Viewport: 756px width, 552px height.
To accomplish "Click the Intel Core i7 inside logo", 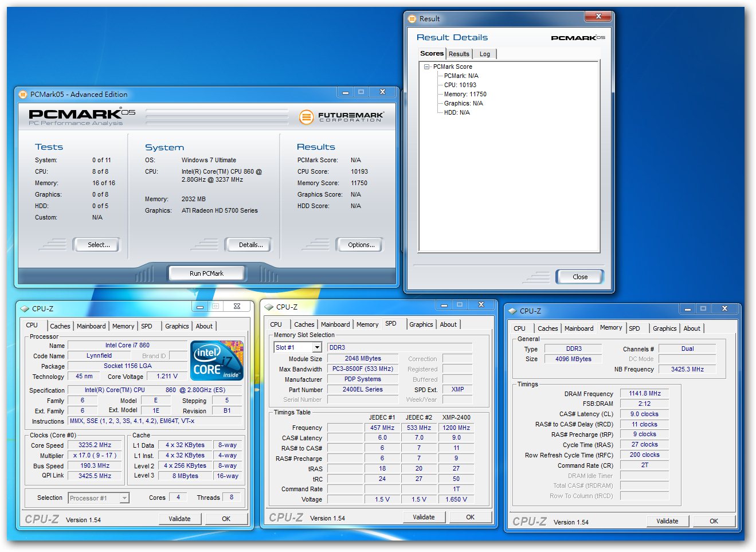I will click(x=217, y=361).
